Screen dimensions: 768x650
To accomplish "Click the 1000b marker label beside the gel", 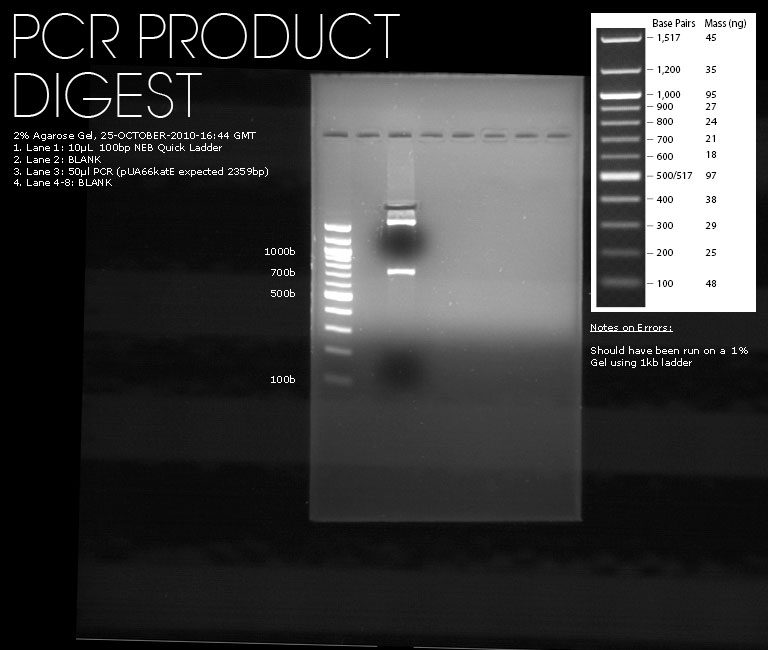I will coord(278,251).
